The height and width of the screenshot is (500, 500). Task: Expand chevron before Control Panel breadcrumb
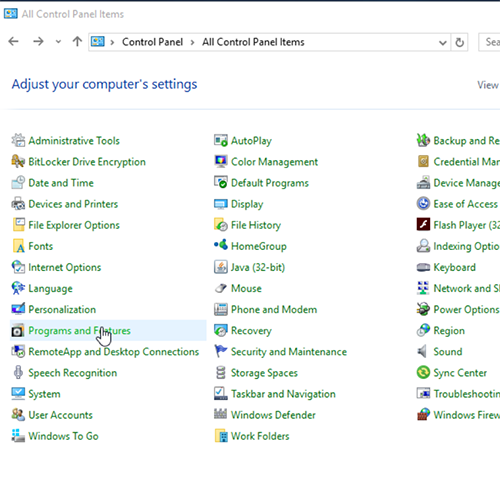(x=112, y=42)
